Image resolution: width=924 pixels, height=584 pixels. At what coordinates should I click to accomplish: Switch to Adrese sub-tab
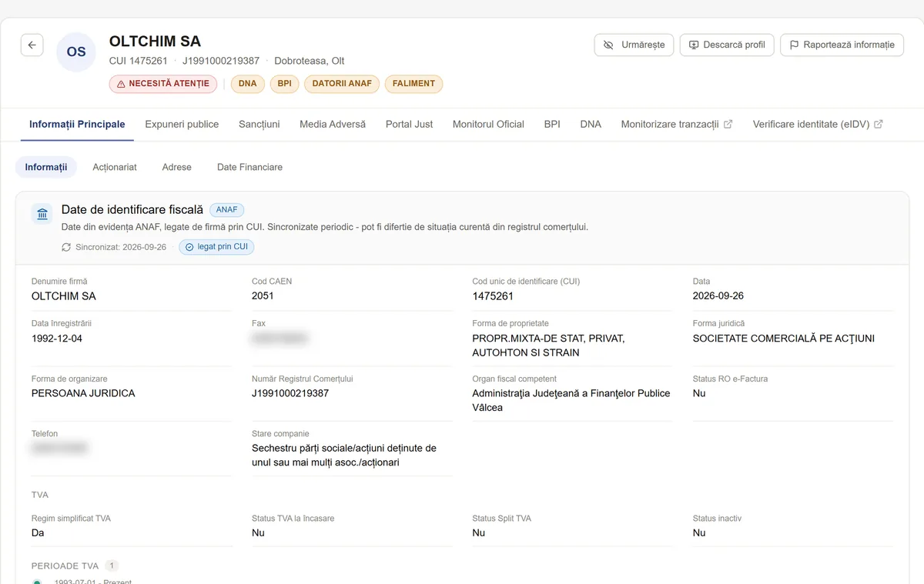(x=177, y=167)
